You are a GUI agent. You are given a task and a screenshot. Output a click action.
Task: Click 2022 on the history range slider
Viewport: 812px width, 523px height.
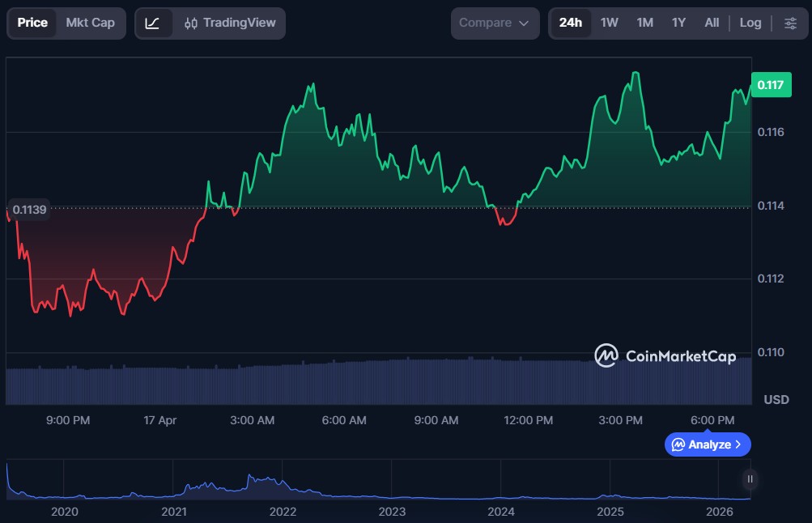tap(283, 512)
